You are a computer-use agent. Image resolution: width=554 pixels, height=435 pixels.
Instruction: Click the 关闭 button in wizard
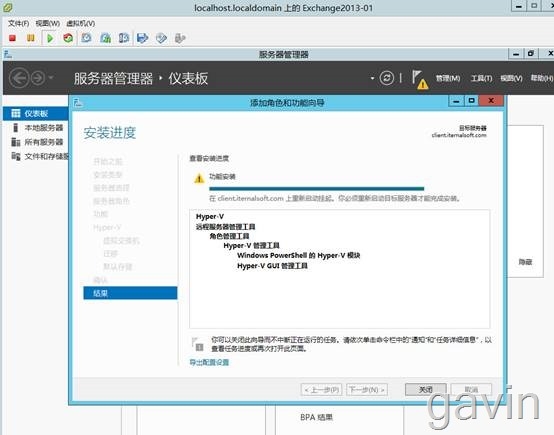pyautogui.click(x=426, y=389)
